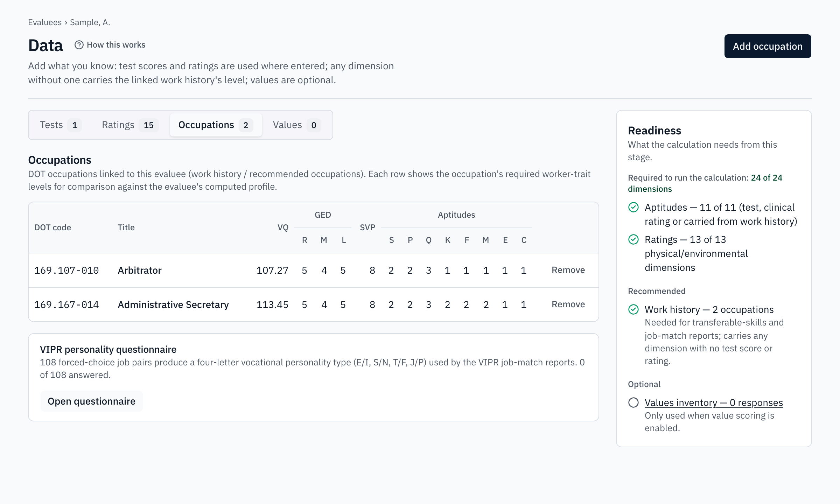Click the VQ value 113.45

pyautogui.click(x=272, y=304)
